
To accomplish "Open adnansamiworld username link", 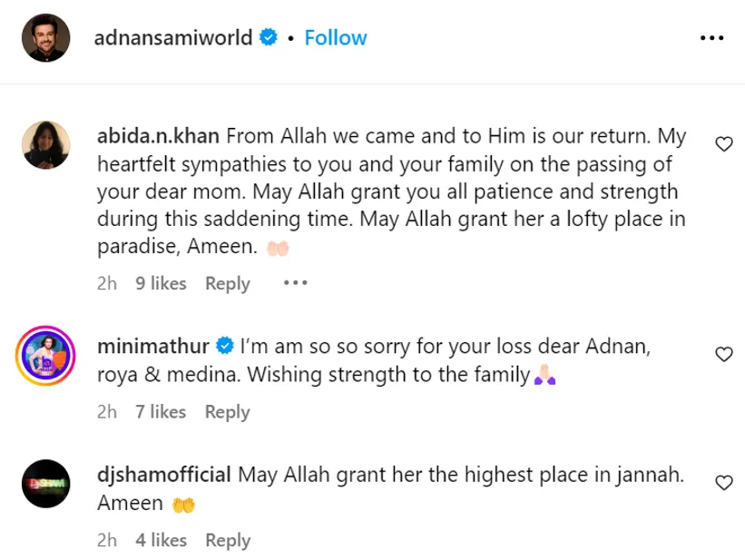I will [x=172, y=38].
